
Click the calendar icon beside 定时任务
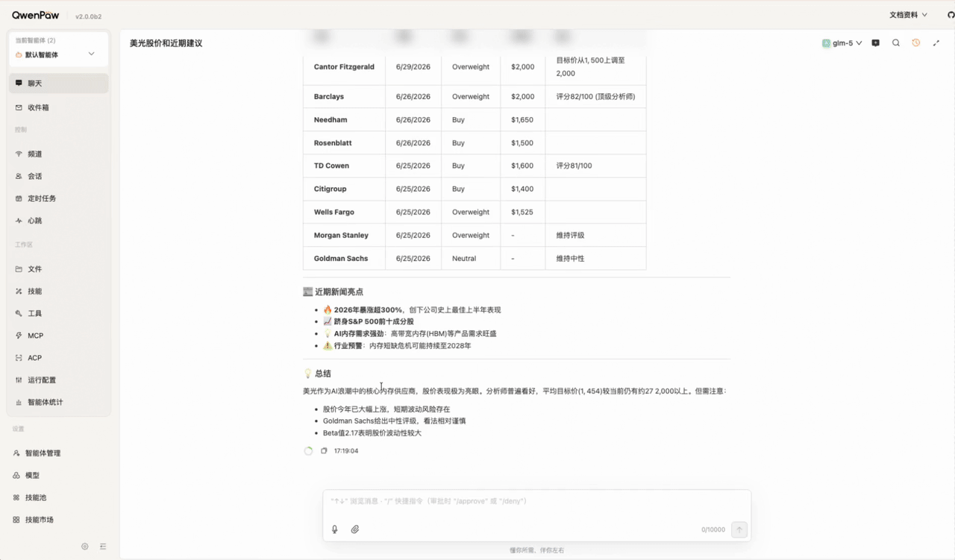click(19, 199)
